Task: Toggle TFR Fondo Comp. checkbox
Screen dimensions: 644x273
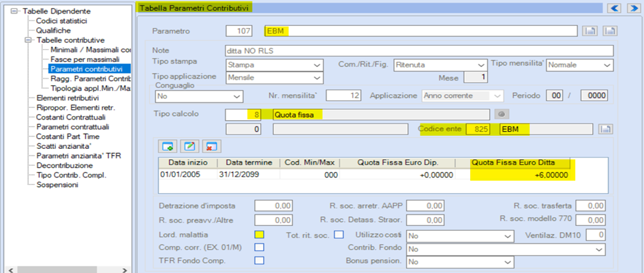Action: pos(259,260)
